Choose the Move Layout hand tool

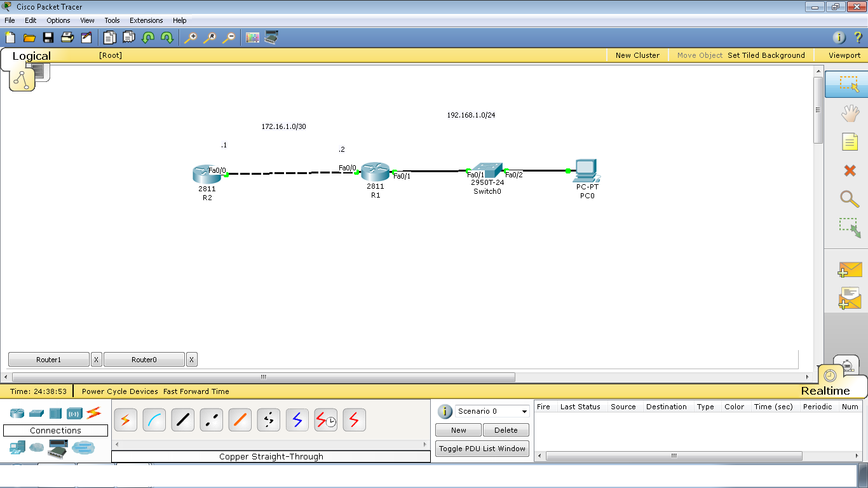coord(850,114)
